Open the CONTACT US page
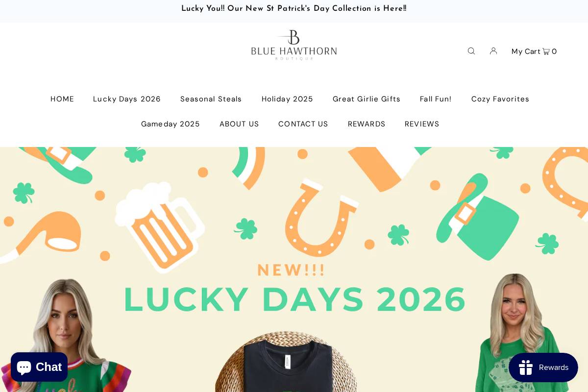Viewport: 588px width, 392px height. coord(303,124)
